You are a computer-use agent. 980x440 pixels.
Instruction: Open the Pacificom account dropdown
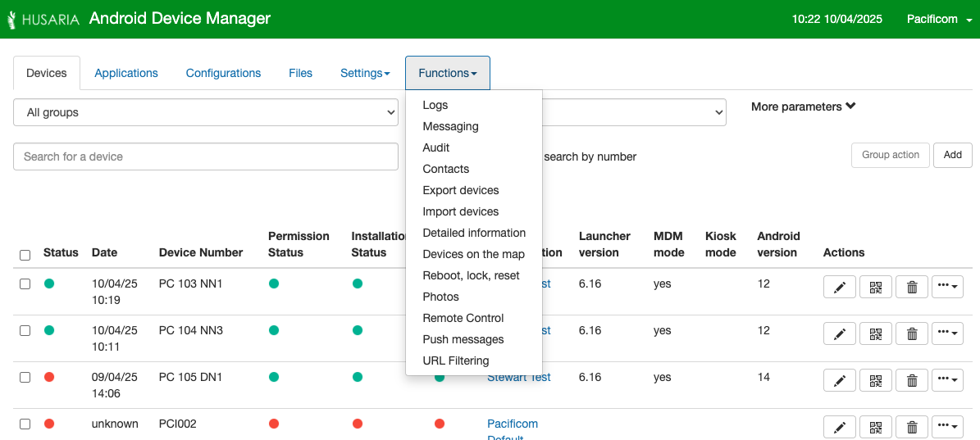click(939, 20)
